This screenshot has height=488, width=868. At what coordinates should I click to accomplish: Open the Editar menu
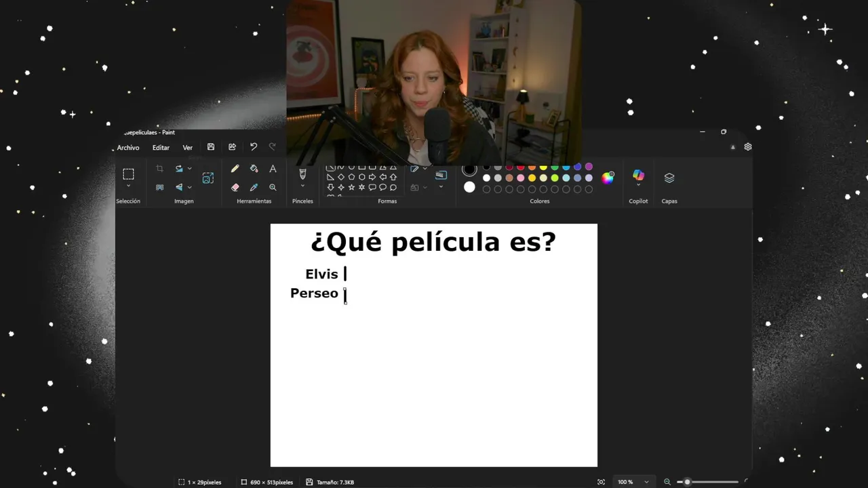point(161,148)
